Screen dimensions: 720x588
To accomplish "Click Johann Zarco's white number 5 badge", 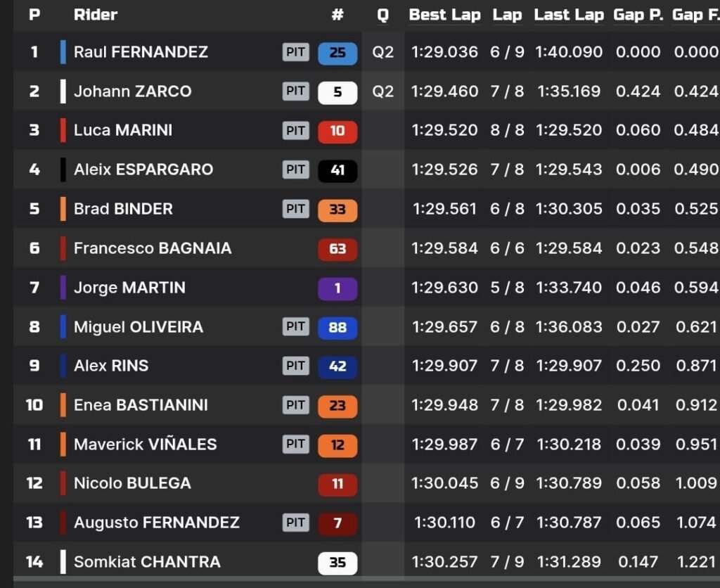I will pyautogui.click(x=337, y=92).
